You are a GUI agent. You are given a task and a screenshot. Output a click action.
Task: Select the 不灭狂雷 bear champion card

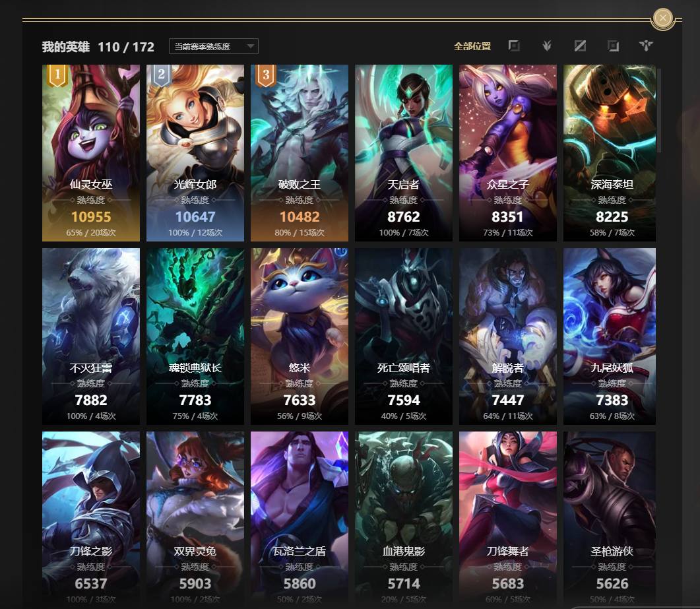coord(91,337)
